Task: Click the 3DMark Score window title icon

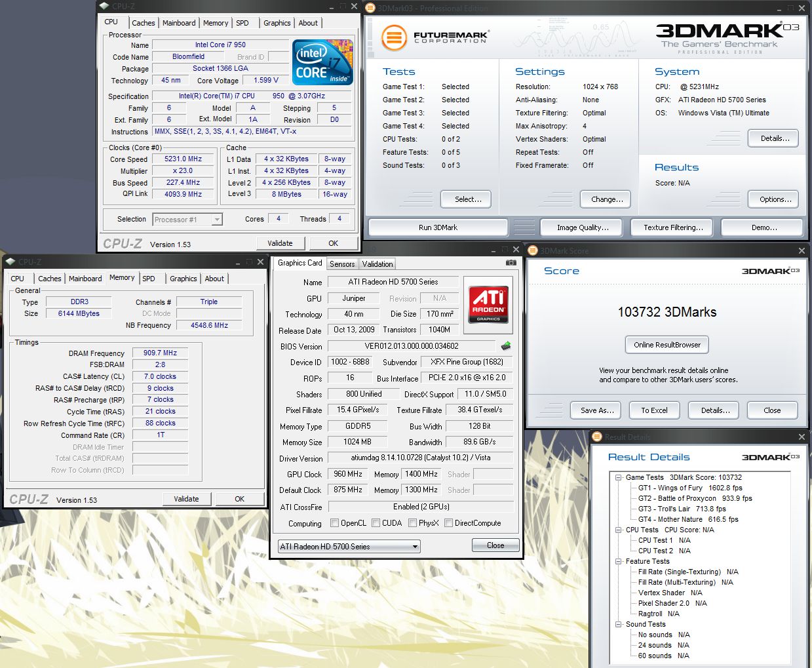Action: 533,250
